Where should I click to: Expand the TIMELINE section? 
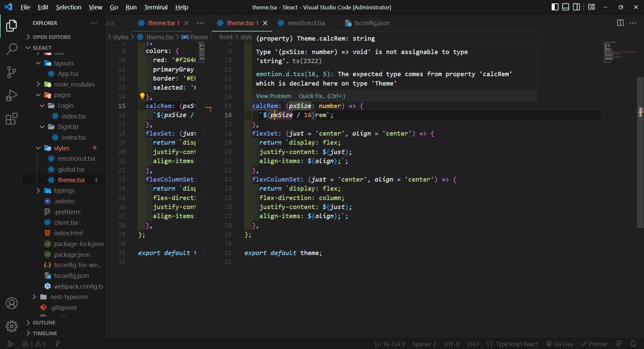[x=64, y=333]
